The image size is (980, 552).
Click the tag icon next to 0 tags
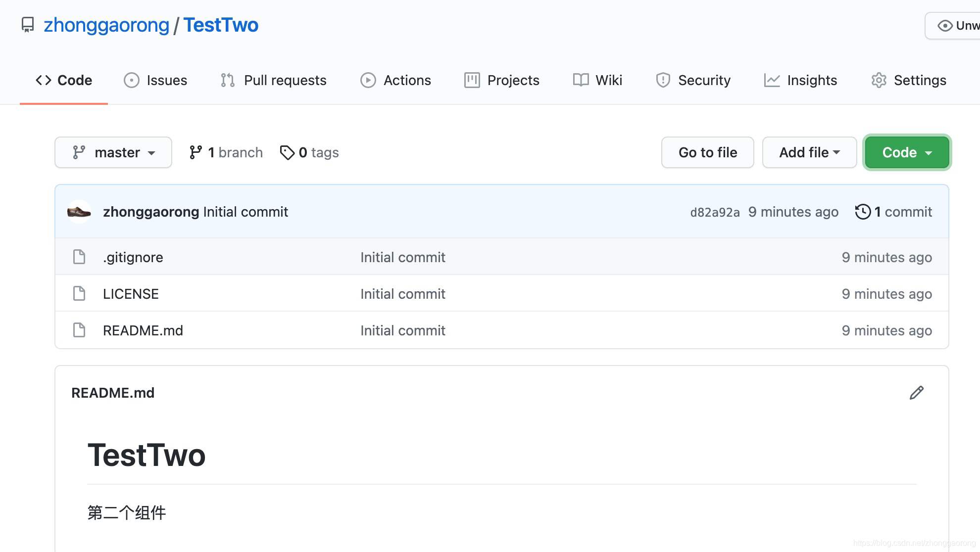[x=287, y=152]
